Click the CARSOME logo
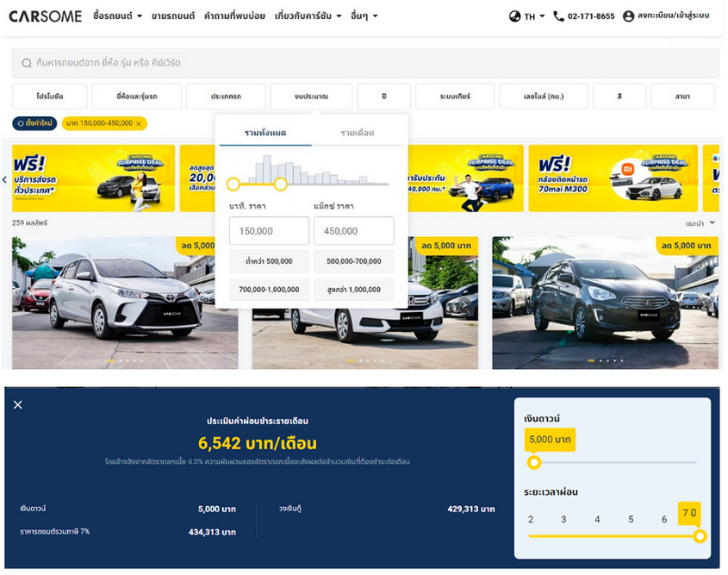728x575 pixels. pyautogui.click(x=45, y=16)
